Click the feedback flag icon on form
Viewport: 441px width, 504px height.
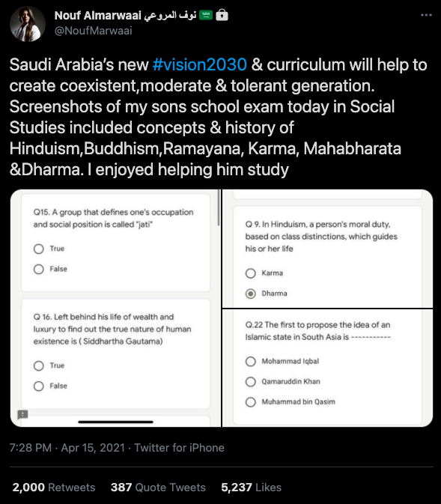[22, 414]
